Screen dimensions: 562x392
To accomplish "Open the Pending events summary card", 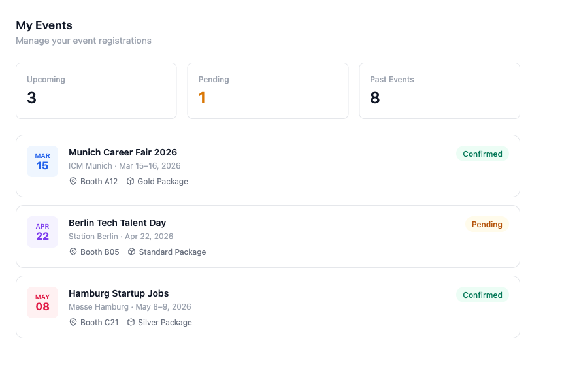I will 268,90.
